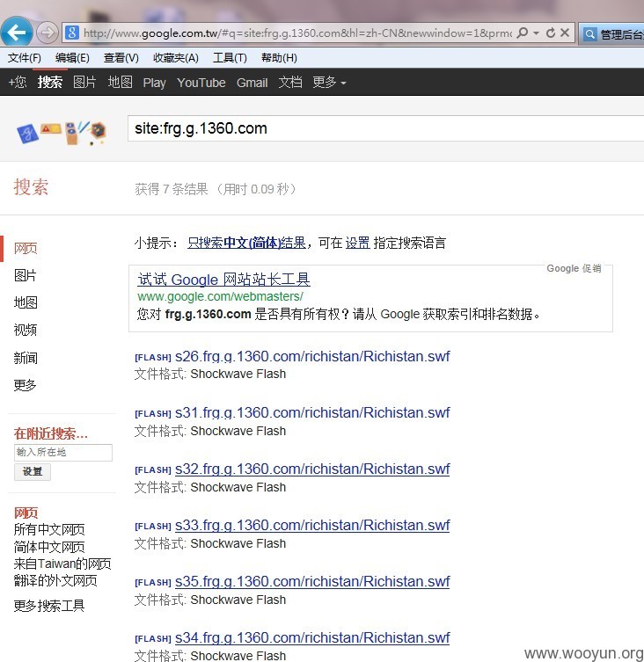Open the 收藏夹(A) menu
The image size is (644, 662).
tap(176, 57)
